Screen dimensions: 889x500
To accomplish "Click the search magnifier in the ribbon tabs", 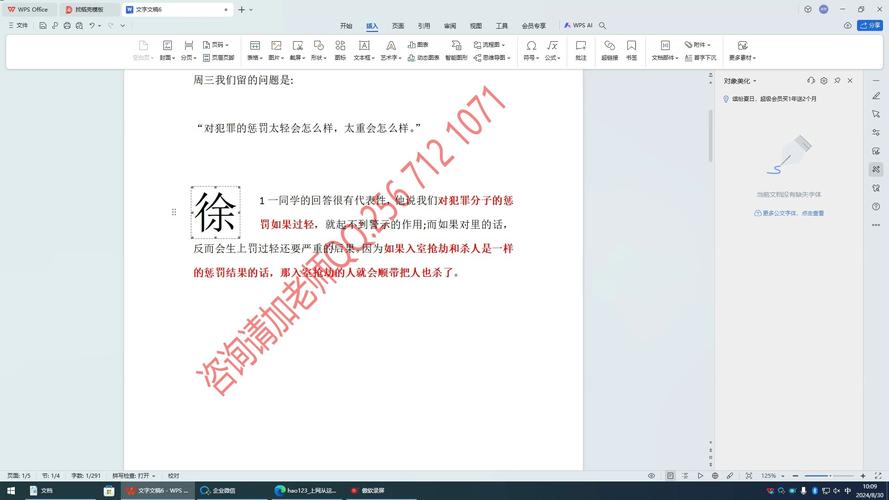I will pos(603,26).
